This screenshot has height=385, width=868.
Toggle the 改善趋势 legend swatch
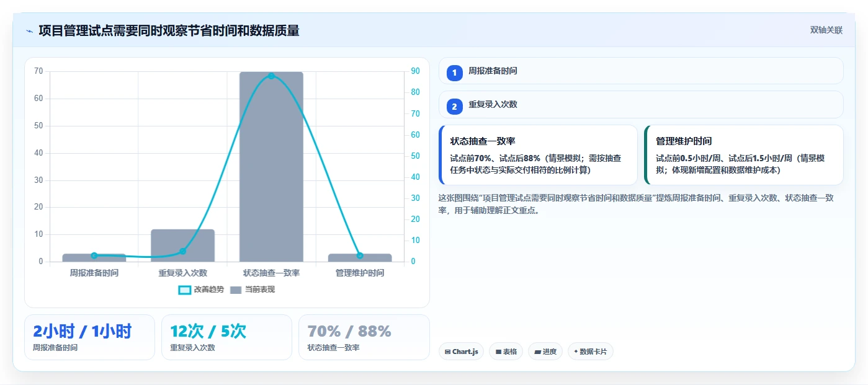pos(184,290)
